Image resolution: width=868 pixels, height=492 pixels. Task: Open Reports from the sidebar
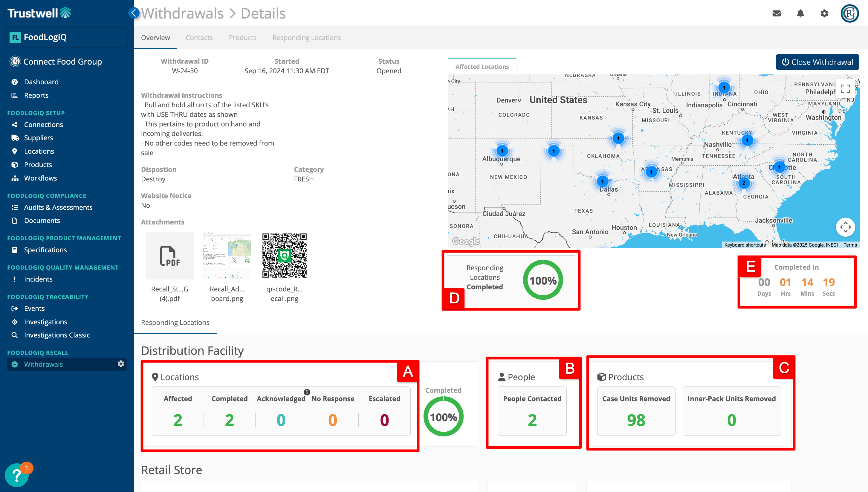[x=36, y=95]
